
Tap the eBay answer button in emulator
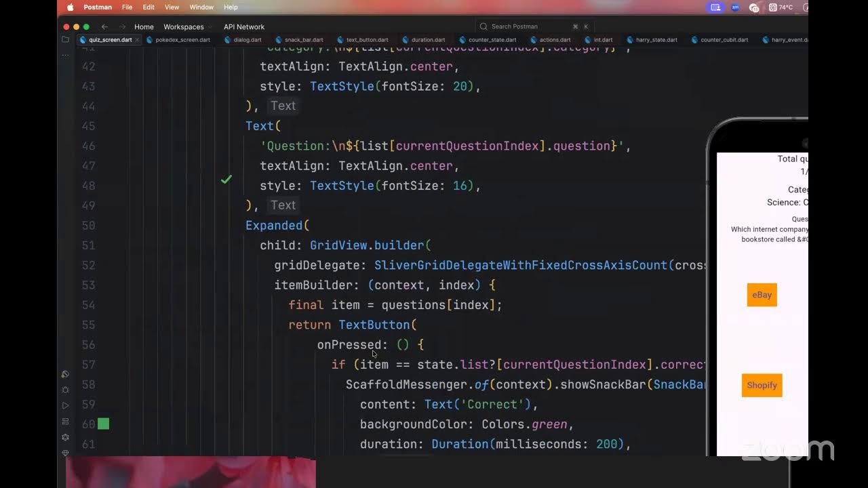tap(762, 295)
